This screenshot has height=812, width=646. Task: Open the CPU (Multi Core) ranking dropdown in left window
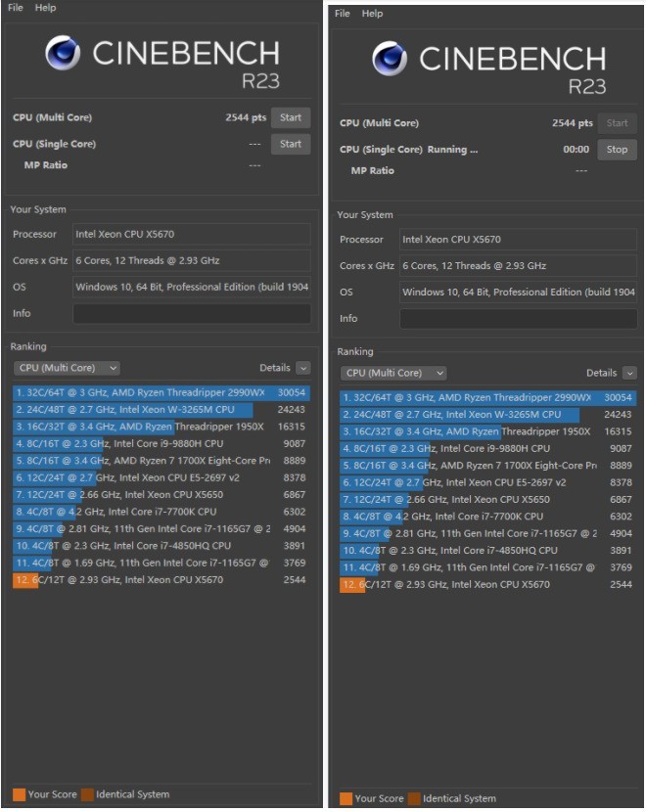pos(67,368)
